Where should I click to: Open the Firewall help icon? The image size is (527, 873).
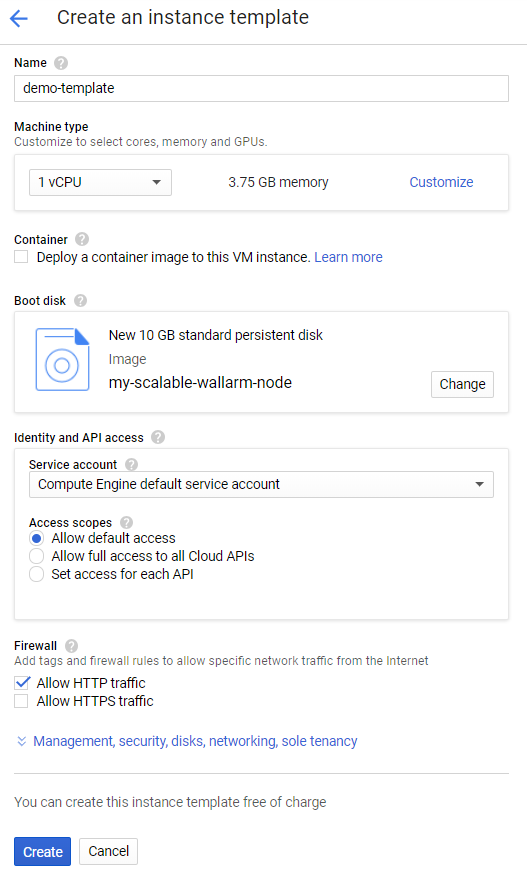(x=71, y=646)
